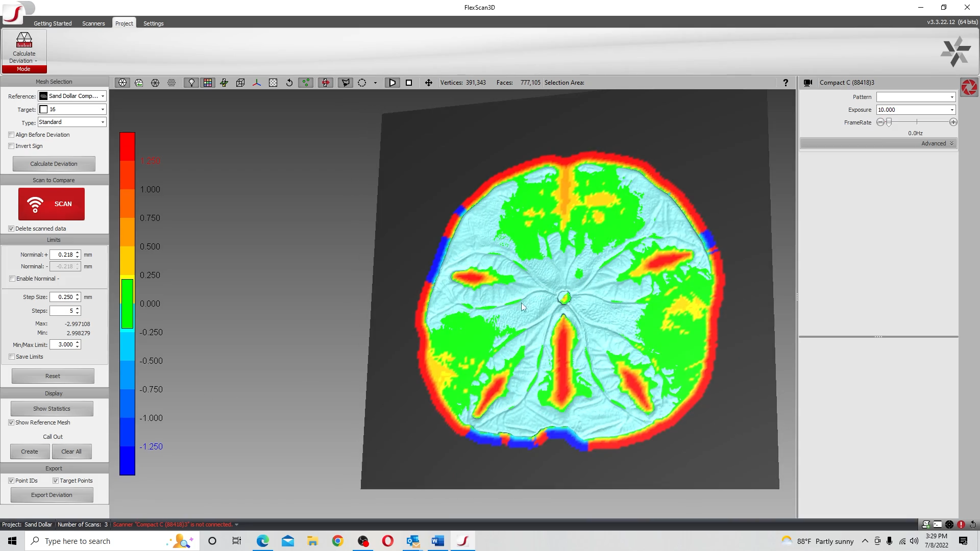Toggle the checkerboard background icon
980x551 pixels.
(x=273, y=83)
